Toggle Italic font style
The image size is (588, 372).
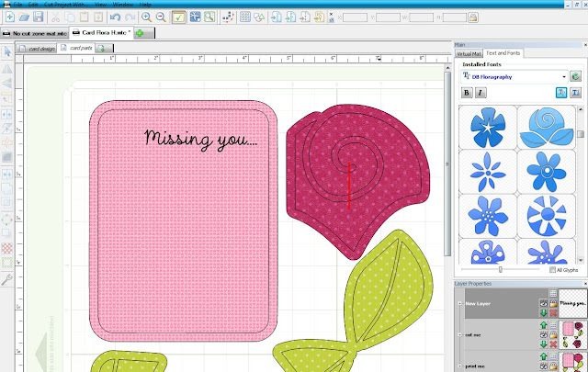(481, 92)
